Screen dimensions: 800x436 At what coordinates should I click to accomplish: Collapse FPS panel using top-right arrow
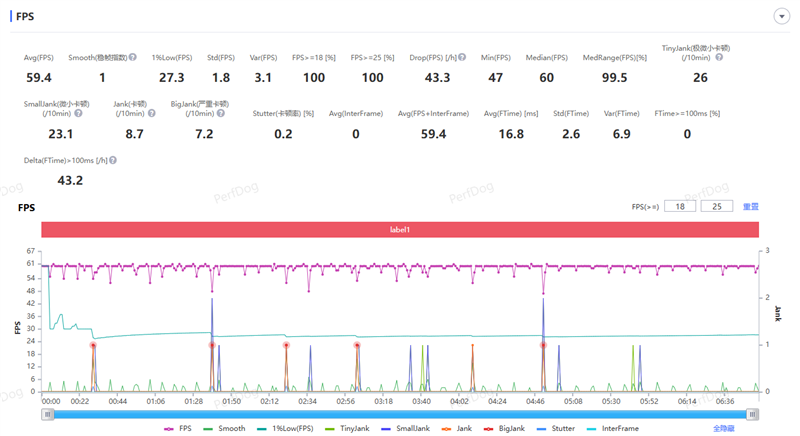pyautogui.click(x=779, y=17)
